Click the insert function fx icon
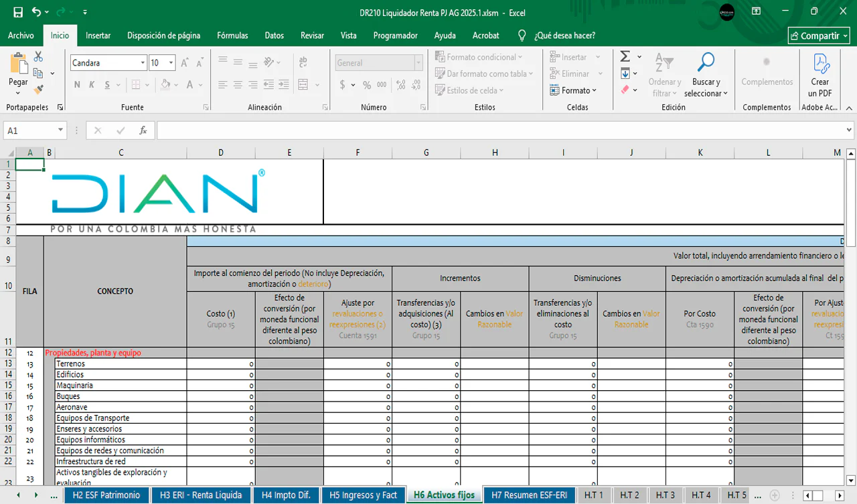 [143, 131]
